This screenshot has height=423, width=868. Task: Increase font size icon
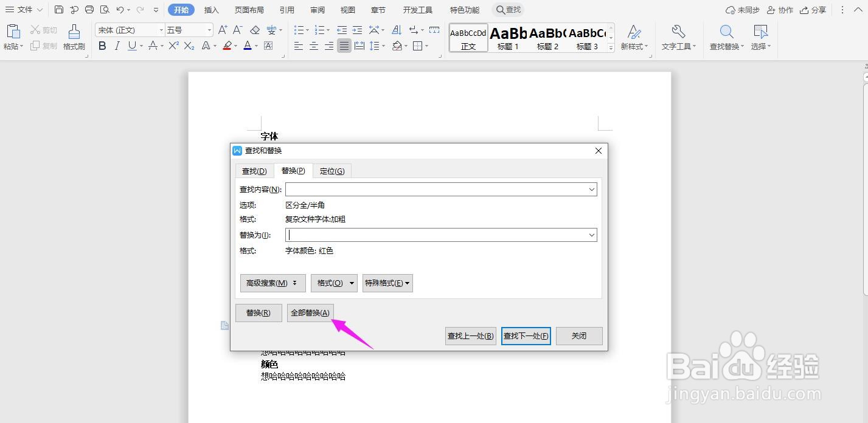pos(223,30)
